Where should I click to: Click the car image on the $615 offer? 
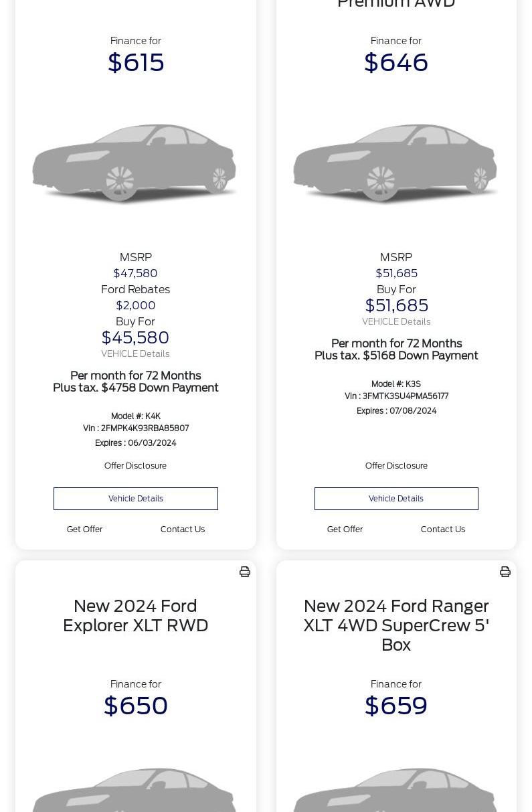(x=135, y=164)
